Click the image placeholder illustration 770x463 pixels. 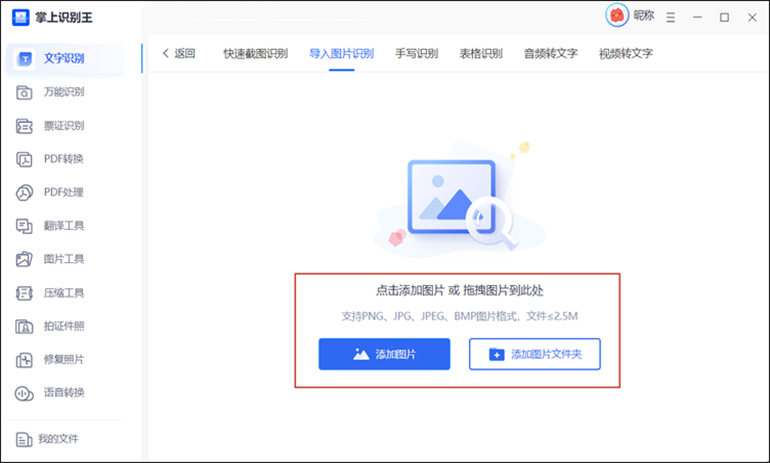[459, 199]
